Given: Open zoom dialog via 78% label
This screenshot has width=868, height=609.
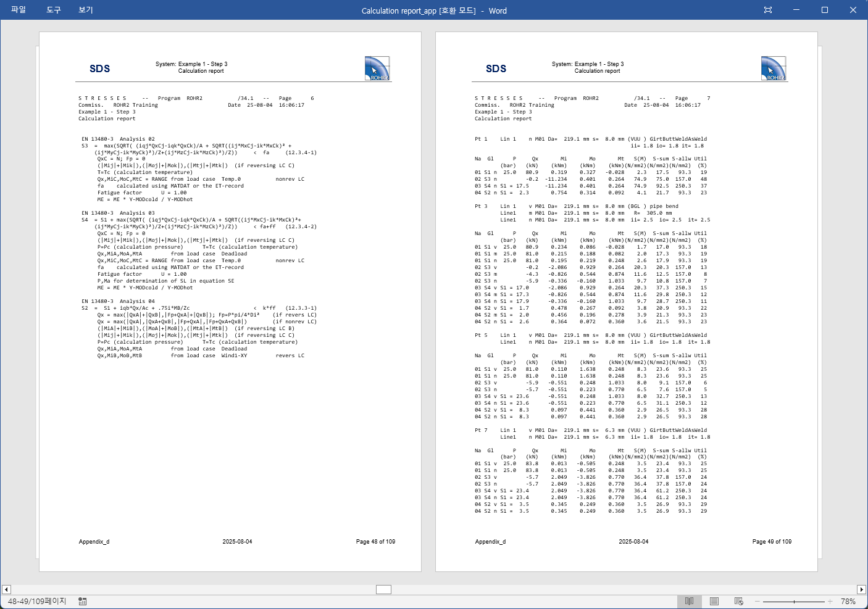Looking at the screenshot, I should tap(848, 601).
